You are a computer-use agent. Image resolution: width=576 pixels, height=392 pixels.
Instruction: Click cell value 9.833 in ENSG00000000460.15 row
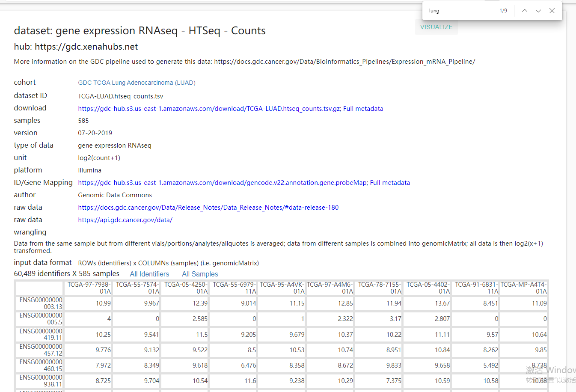point(394,365)
